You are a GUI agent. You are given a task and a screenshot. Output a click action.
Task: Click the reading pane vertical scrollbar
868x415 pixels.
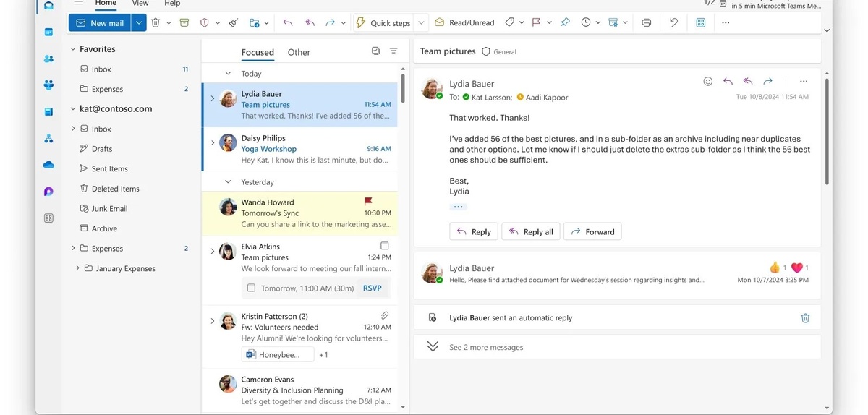(x=826, y=130)
